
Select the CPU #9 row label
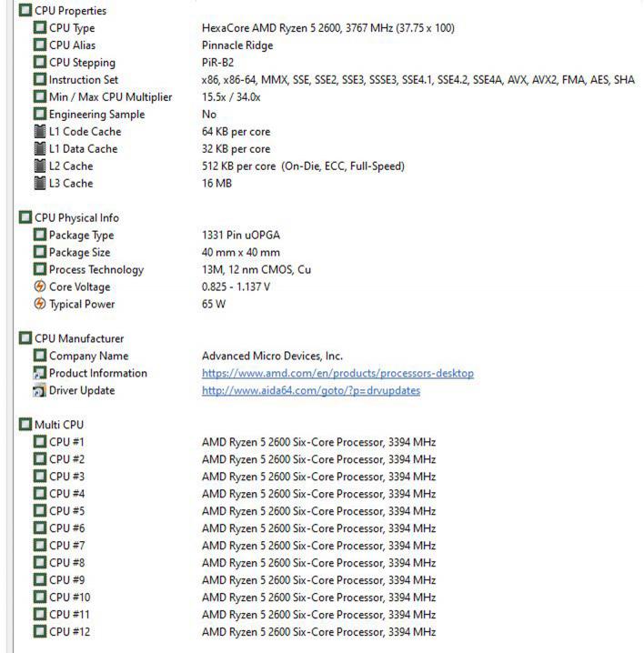(66, 580)
